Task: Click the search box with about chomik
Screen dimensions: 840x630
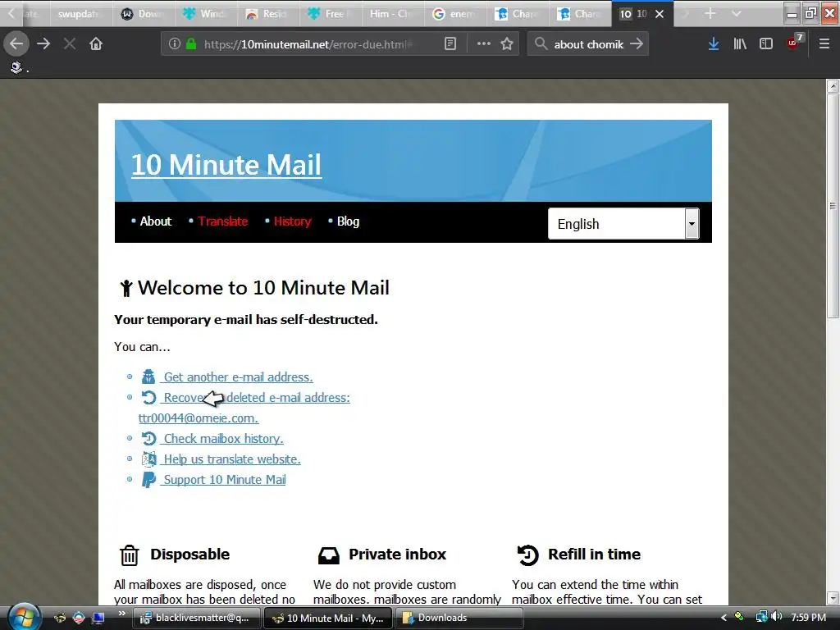Action: point(588,44)
